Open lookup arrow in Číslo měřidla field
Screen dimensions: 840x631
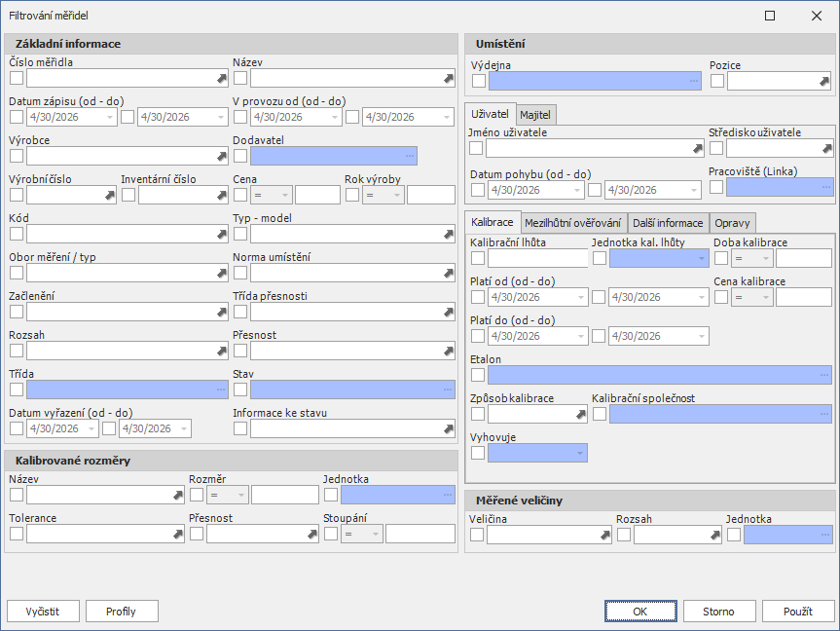tap(221, 79)
